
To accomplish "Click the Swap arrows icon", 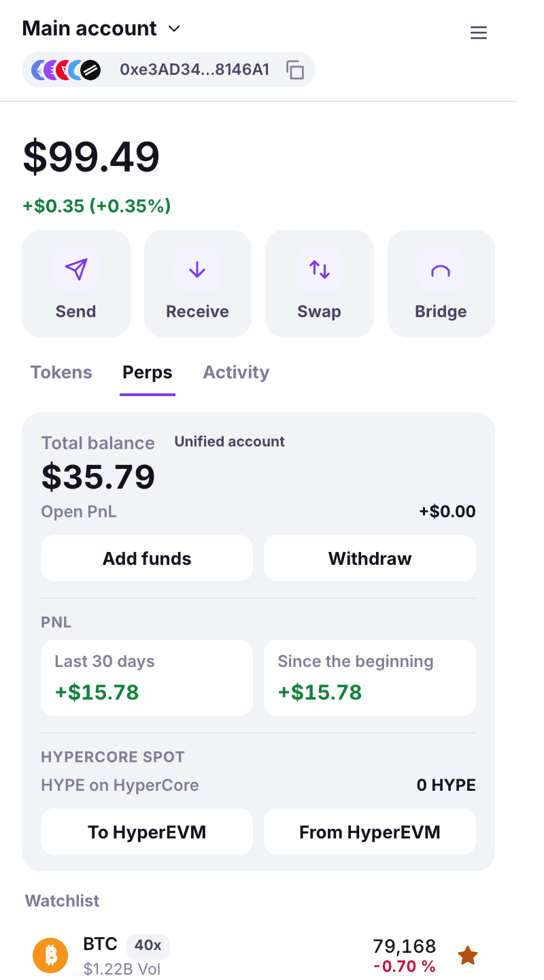I will click(320, 269).
